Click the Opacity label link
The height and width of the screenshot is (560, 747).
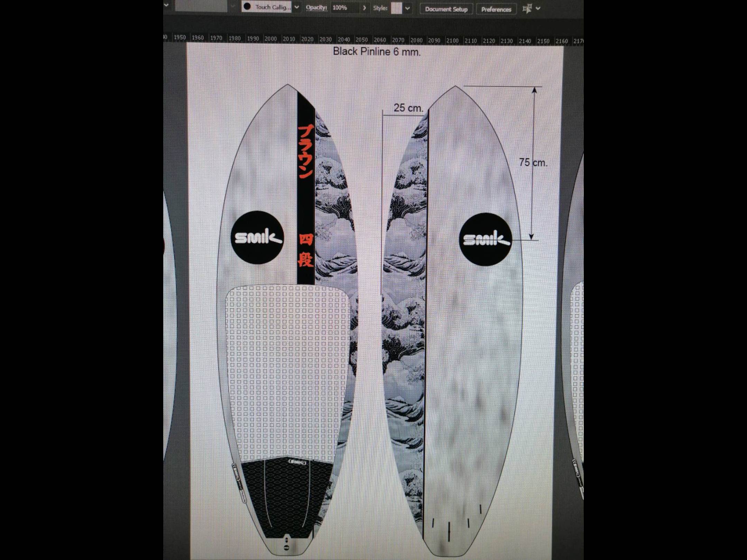click(316, 8)
